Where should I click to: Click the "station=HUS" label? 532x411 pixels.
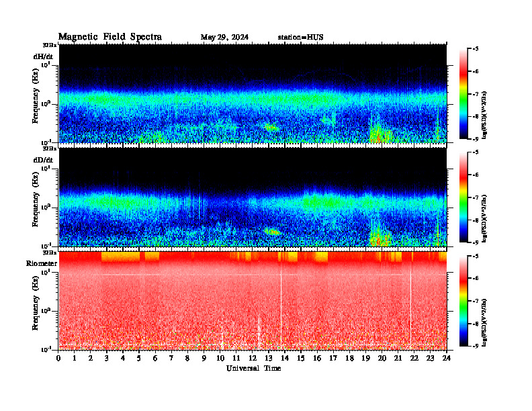(x=300, y=37)
